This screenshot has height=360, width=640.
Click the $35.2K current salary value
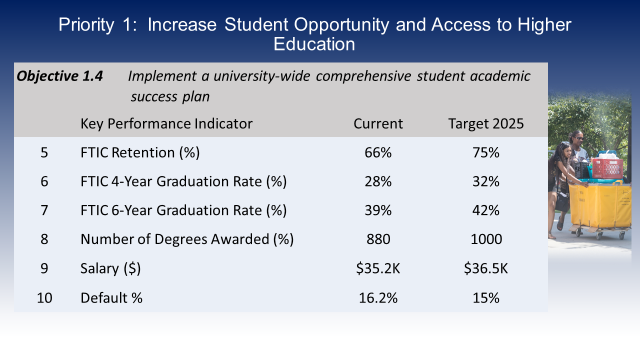378,269
